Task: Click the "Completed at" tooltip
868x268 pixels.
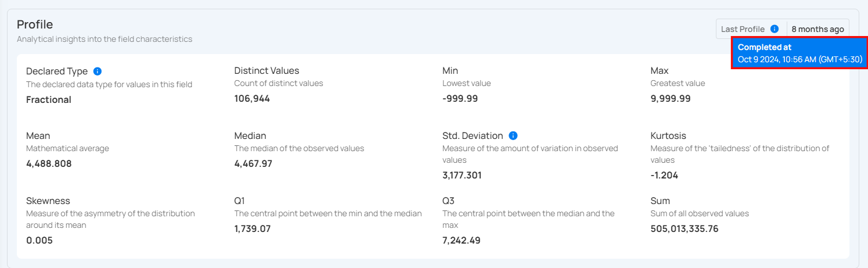Action: click(x=799, y=53)
